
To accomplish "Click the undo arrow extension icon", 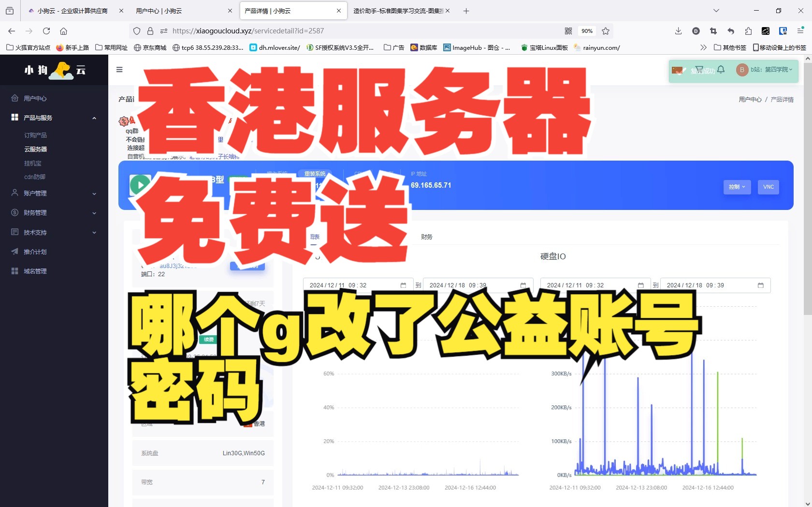I will coord(731,31).
